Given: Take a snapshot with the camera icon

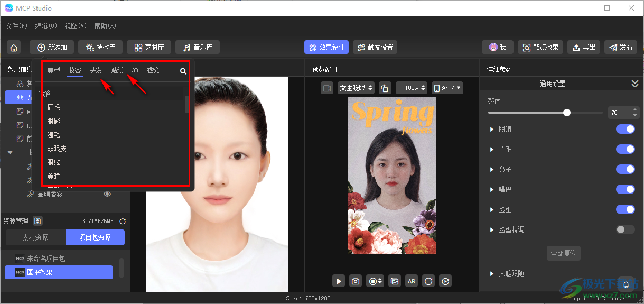Looking at the screenshot, I should pyautogui.click(x=356, y=281).
